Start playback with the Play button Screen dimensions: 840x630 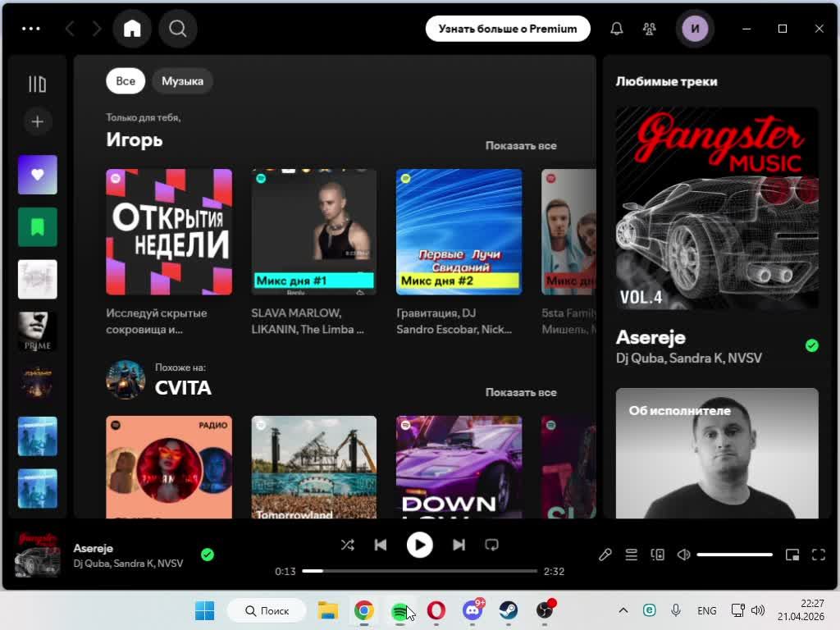coord(419,545)
